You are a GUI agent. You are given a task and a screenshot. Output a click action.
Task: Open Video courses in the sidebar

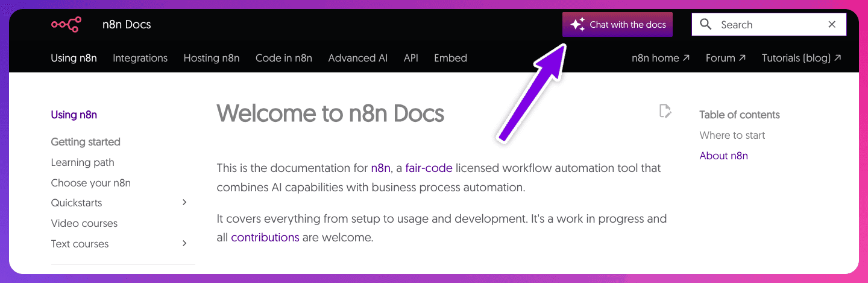point(84,223)
